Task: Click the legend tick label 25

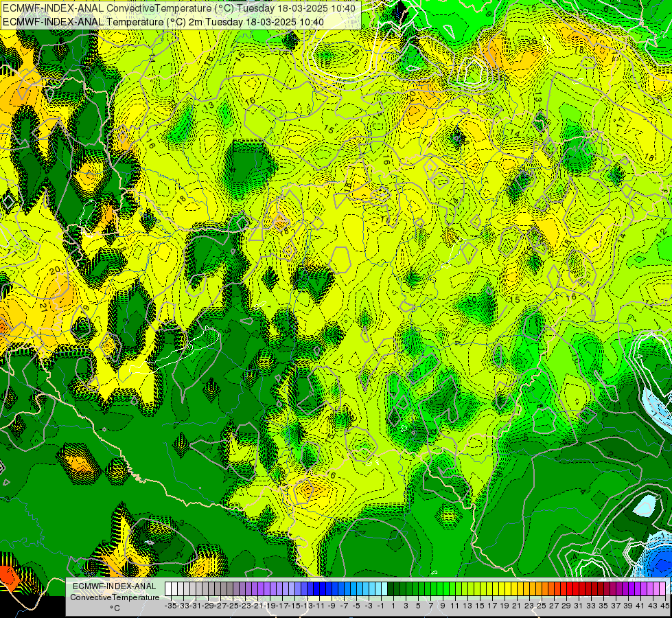Action: [x=542, y=606]
